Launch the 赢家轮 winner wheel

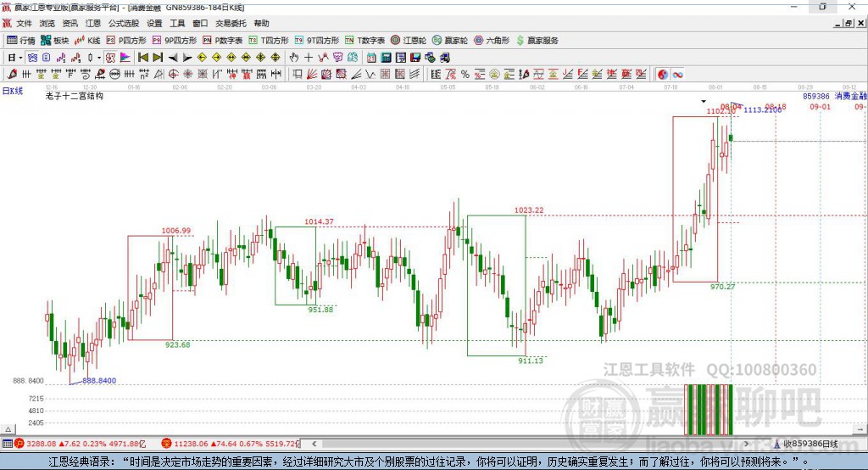[450, 41]
